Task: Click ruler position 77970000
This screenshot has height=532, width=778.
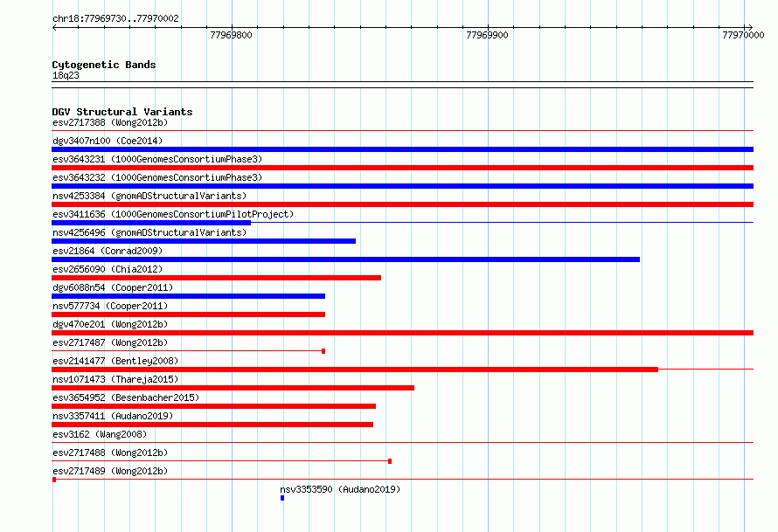Action: coord(743,35)
